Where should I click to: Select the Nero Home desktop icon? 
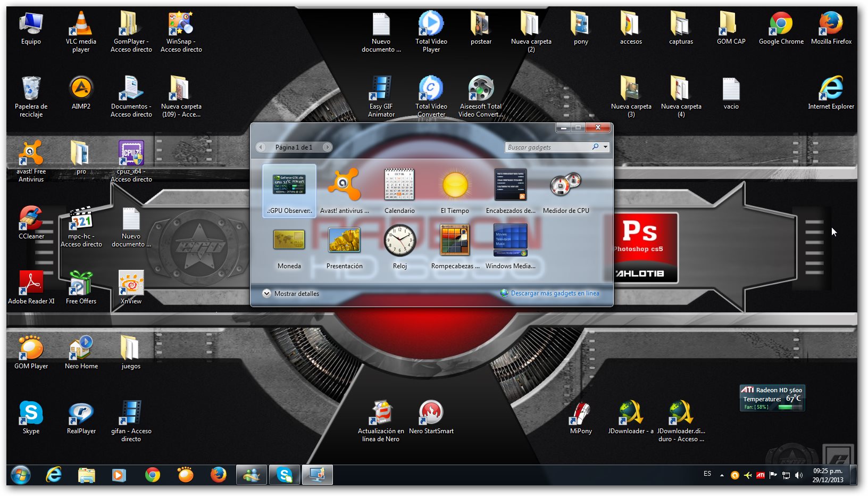pyautogui.click(x=81, y=353)
